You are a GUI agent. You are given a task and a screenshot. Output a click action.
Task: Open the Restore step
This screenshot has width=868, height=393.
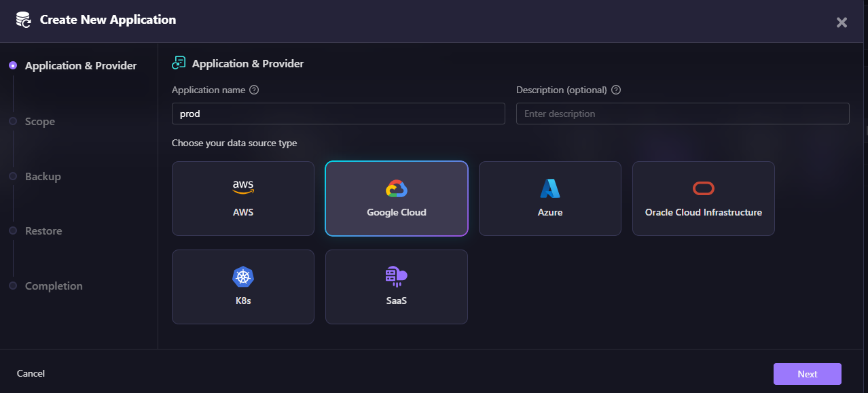point(43,231)
